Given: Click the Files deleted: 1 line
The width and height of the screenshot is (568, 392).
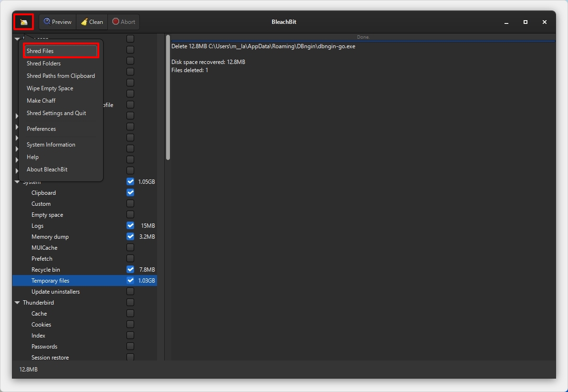Looking at the screenshot, I should point(190,70).
